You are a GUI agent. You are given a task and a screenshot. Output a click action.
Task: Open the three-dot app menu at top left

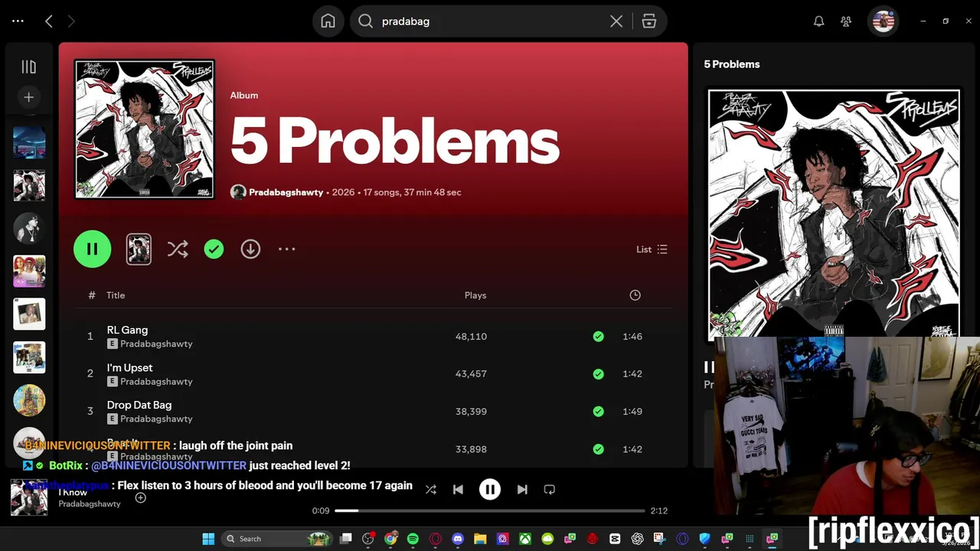pyautogui.click(x=18, y=21)
